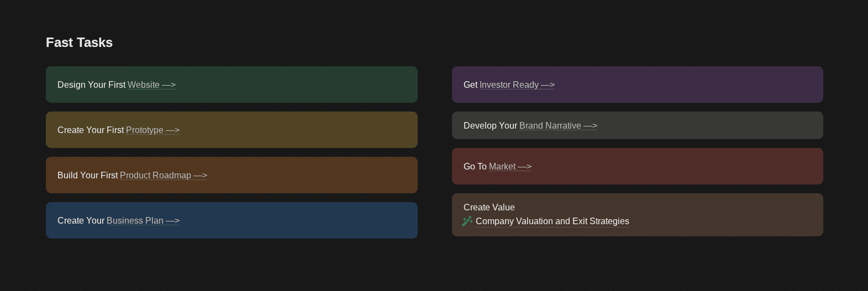Open the Business Plan link
Viewport: 868px width, 291px height.
[x=135, y=221]
